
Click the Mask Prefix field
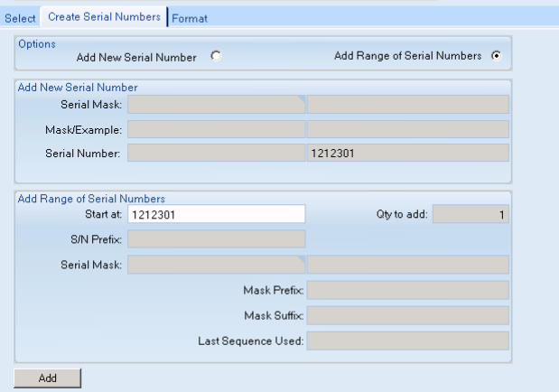[x=408, y=290]
